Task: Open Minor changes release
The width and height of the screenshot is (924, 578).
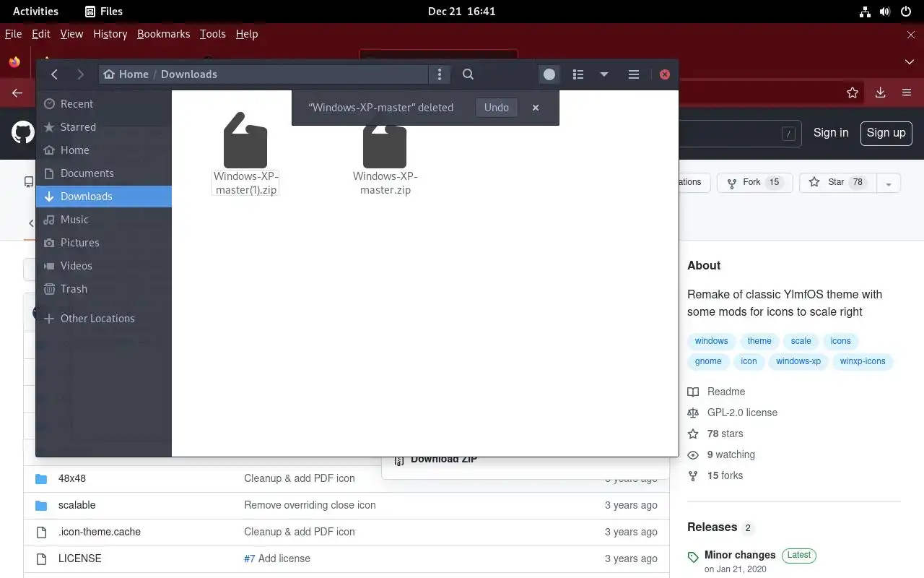Action: (x=740, y=555)
